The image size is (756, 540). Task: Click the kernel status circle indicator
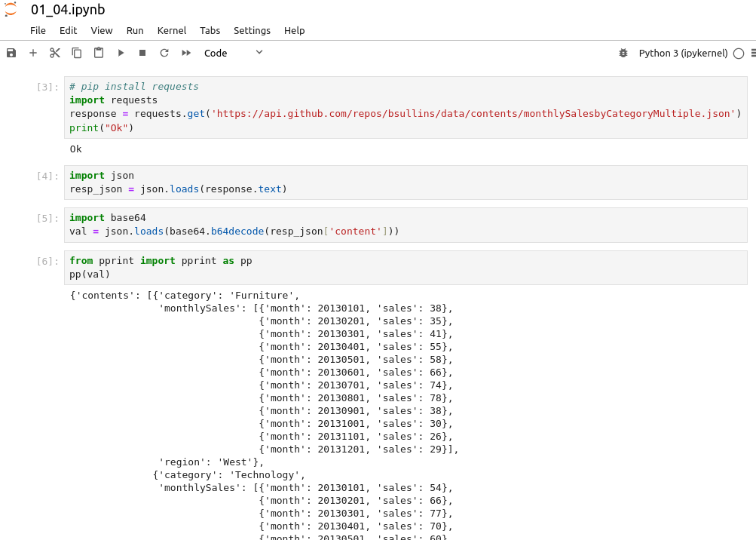pos(739,53)
